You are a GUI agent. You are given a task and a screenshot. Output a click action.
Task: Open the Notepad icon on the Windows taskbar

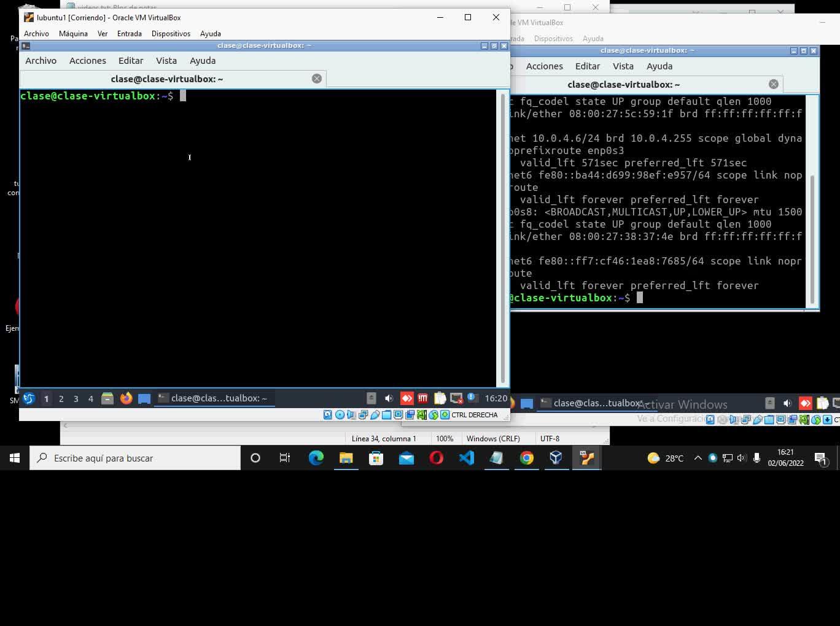click(x=496, y=458)
